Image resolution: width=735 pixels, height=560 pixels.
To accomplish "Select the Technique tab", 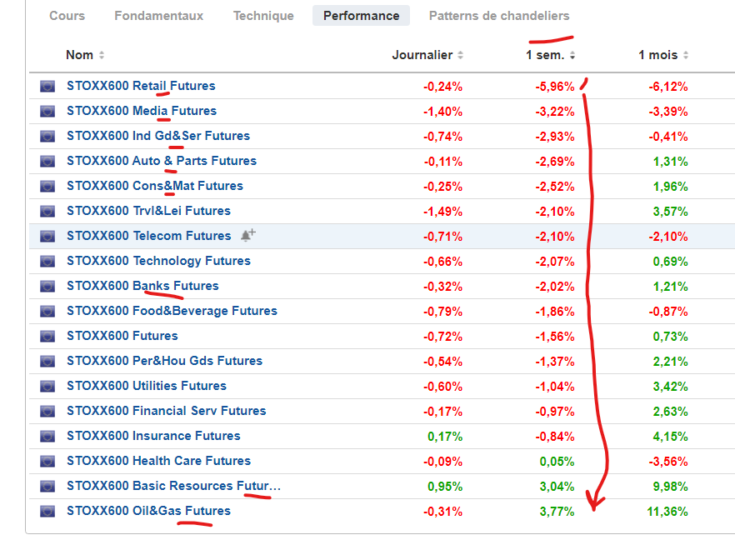I will 263,16.
